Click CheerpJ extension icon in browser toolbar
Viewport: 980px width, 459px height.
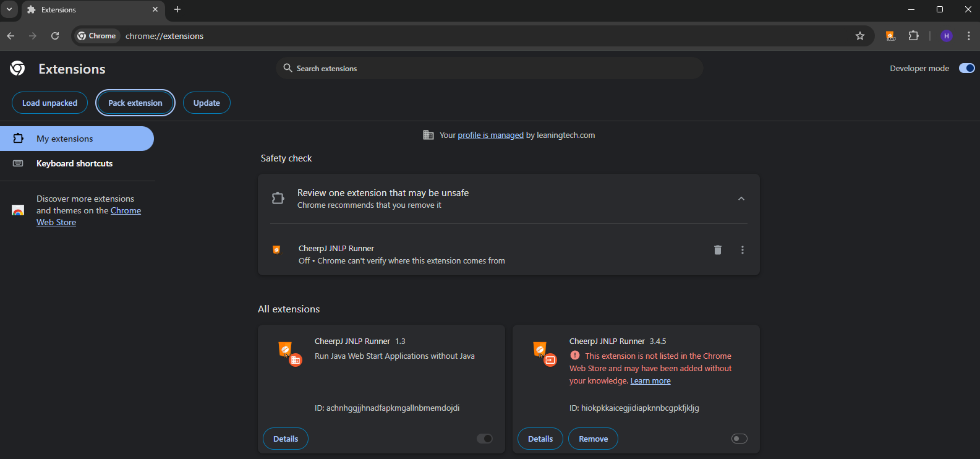click(x=890, y=36)
